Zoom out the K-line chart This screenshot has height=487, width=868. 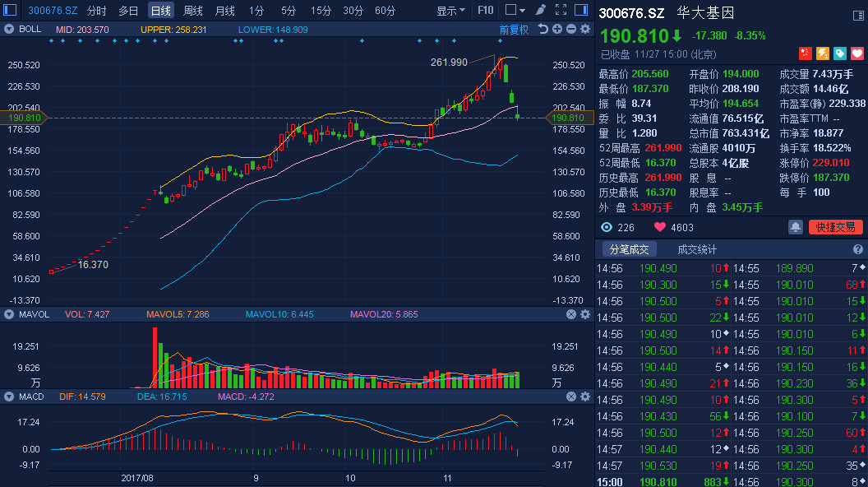pos(570,30)
